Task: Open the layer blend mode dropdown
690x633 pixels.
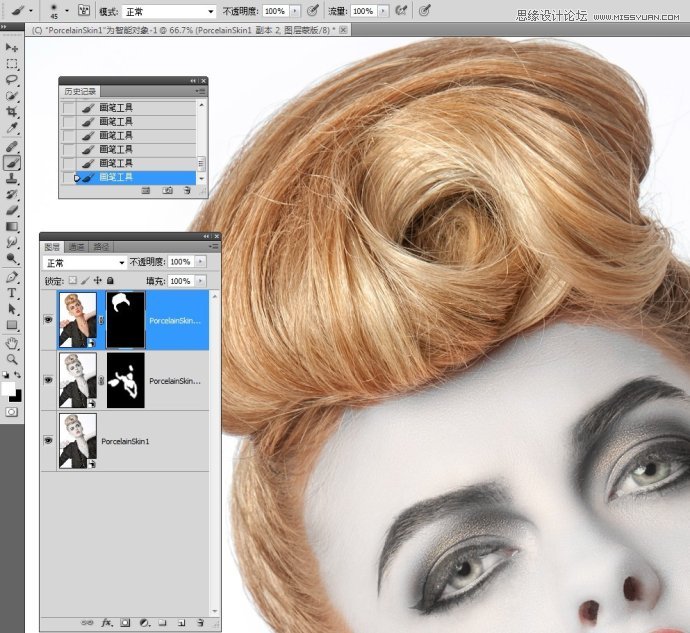Action: 84,262
